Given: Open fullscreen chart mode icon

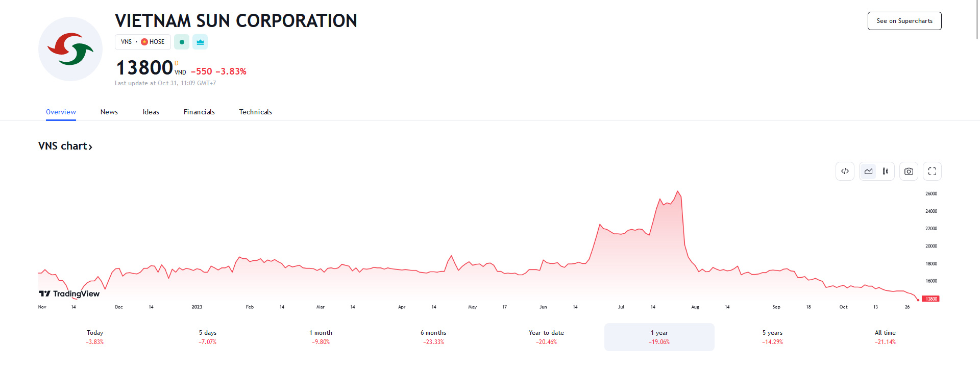Looking at the screenshot, I should (932, 171).
